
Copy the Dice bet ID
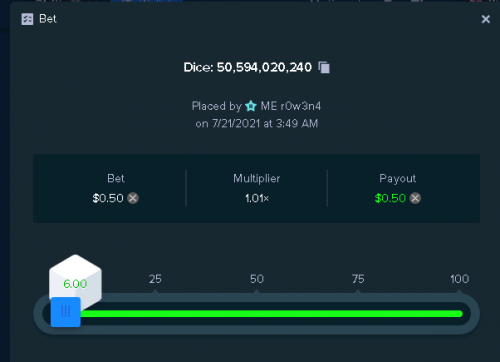point(324,67)
